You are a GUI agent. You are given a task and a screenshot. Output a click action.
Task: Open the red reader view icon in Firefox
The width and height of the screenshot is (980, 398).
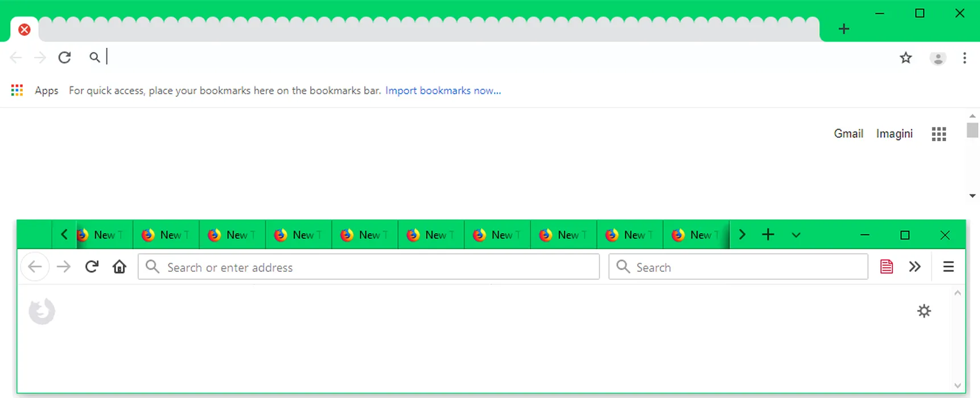886,267
